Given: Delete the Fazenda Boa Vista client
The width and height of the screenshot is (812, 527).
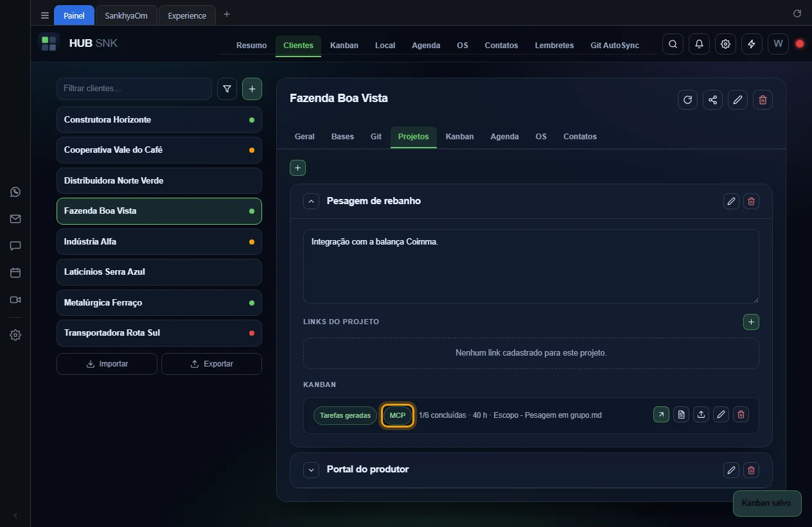Looking at the screenshot, I should 763,99.
